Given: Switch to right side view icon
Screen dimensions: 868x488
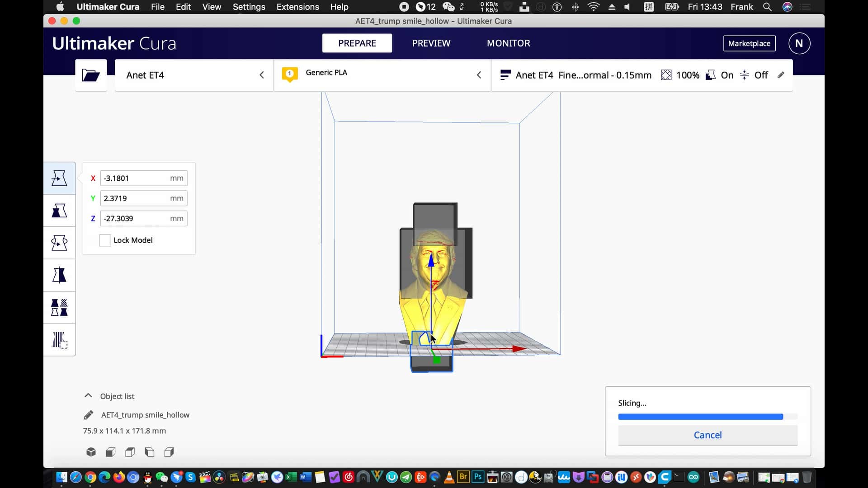Looking at the screenshot, I should (x=169, y=452).
